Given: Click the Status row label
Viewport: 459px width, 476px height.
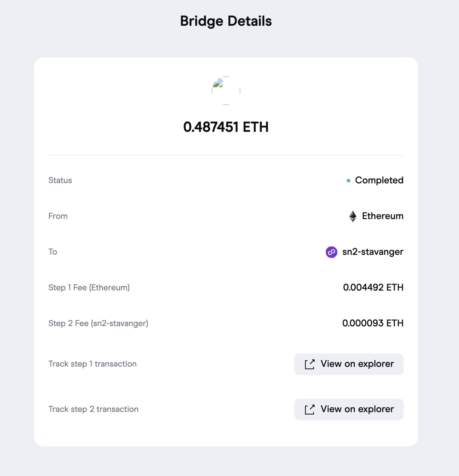Looking at the screenshot, I should (x=60, y=180).
